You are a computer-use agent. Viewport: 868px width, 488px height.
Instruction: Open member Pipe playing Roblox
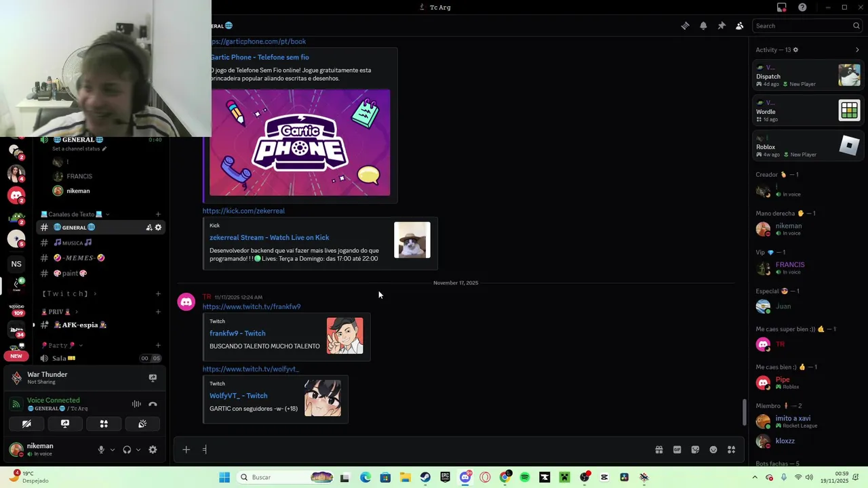pyautogui.click(x=808, y=383)
